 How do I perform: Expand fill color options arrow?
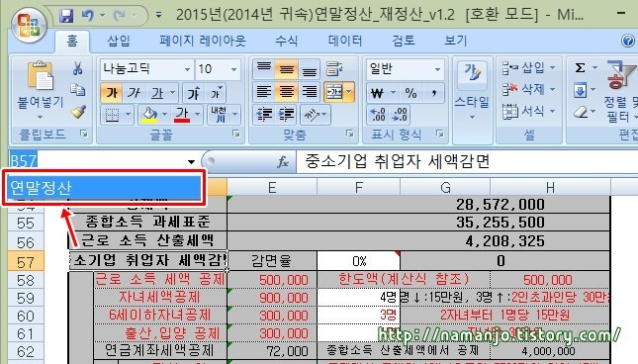(164, 115)
